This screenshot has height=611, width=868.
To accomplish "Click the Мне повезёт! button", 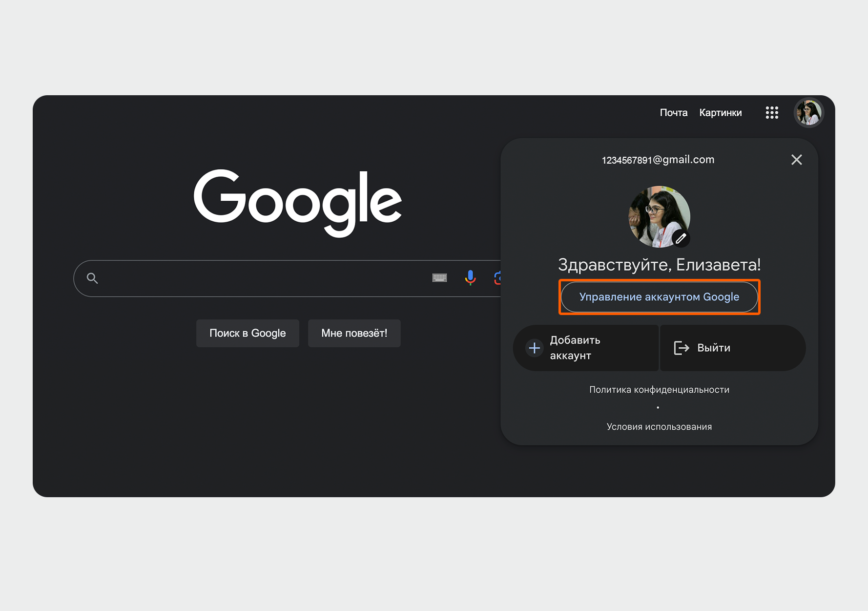I will (x=354, y=333).
